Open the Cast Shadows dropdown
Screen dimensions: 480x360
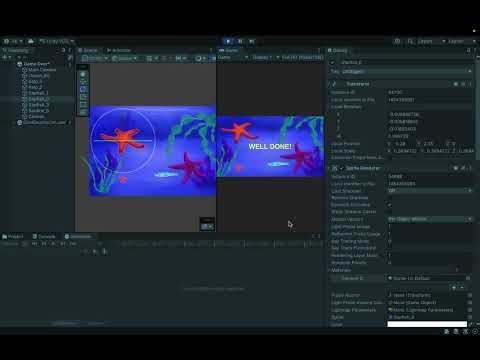point(430,190)
